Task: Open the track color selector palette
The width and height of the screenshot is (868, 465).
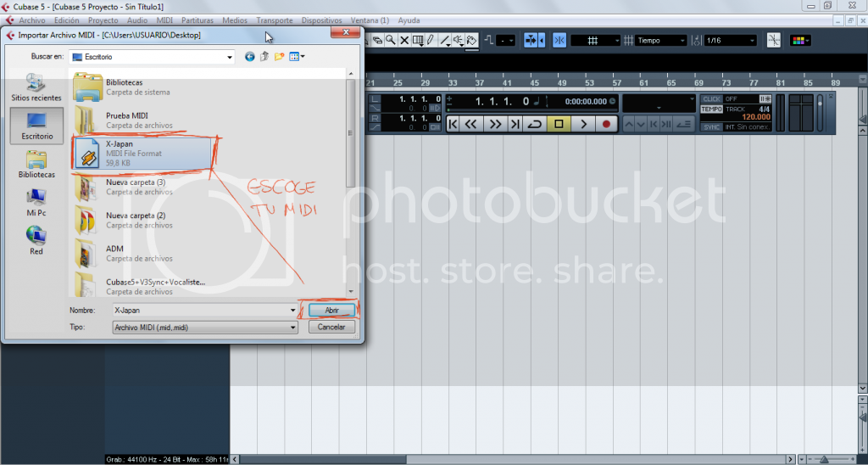Action: [800, 41]
